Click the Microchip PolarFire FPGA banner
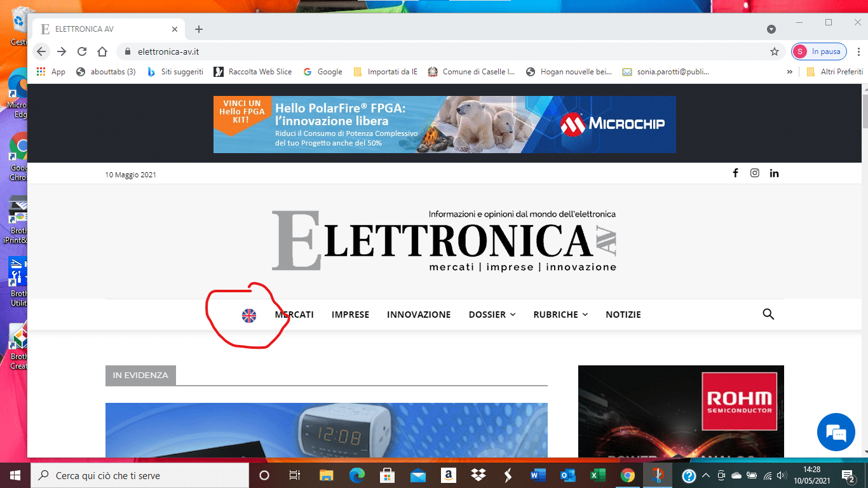Viewport: 868px width, 488px height. [445, 125]
